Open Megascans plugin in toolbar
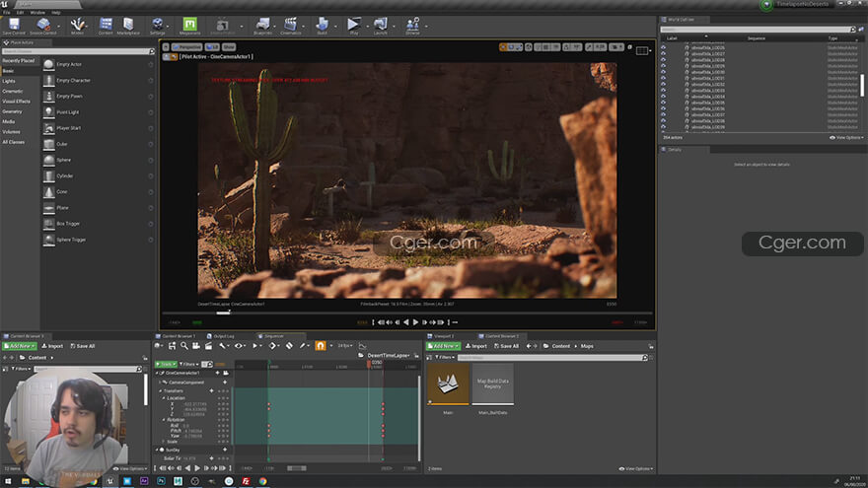 pos(190,24)
